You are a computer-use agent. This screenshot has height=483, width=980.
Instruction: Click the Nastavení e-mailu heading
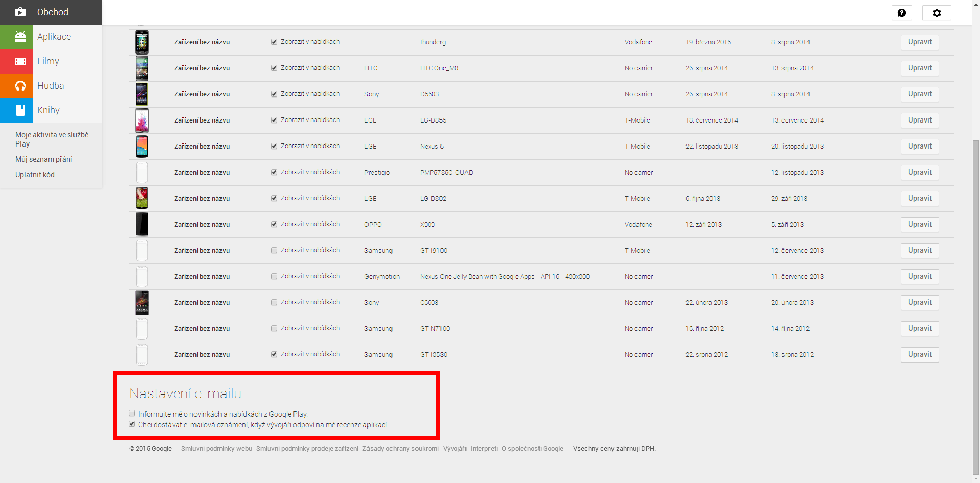(x=185, y=394)
